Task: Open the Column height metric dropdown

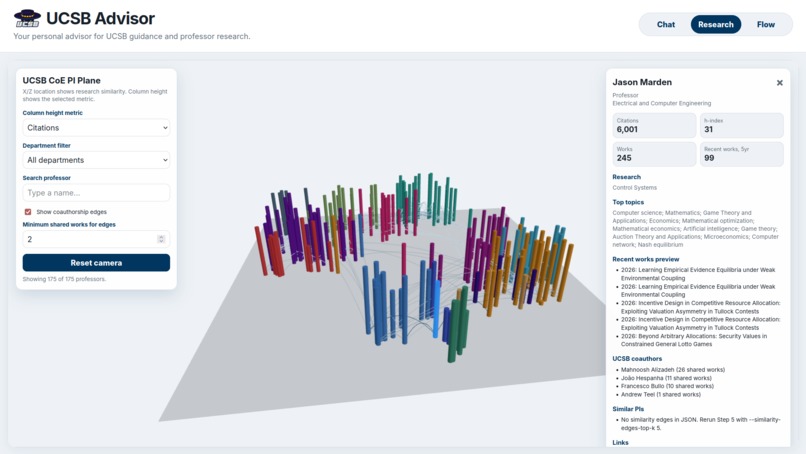Action: point(96,128)
